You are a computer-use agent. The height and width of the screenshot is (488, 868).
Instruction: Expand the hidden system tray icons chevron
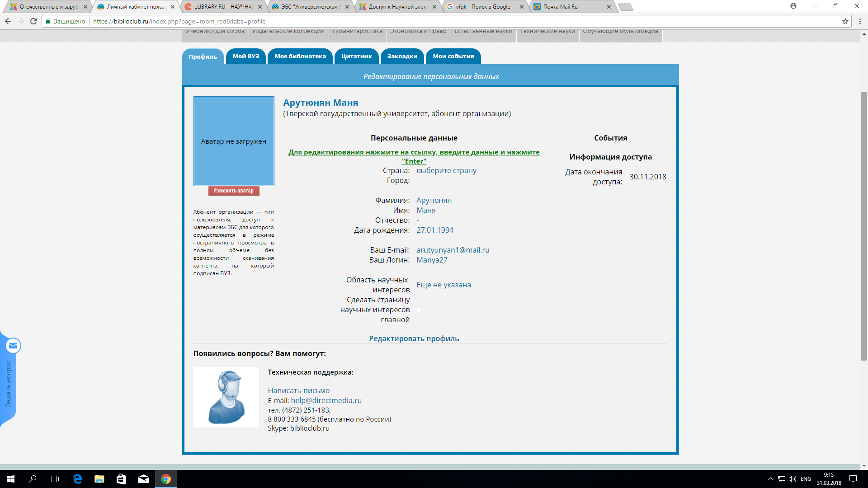pos(770,479)
